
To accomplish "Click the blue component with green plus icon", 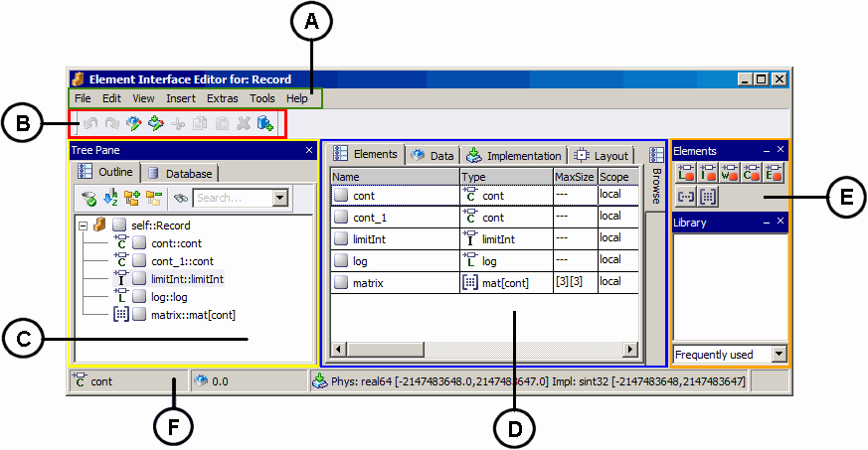I will [265, 123].
